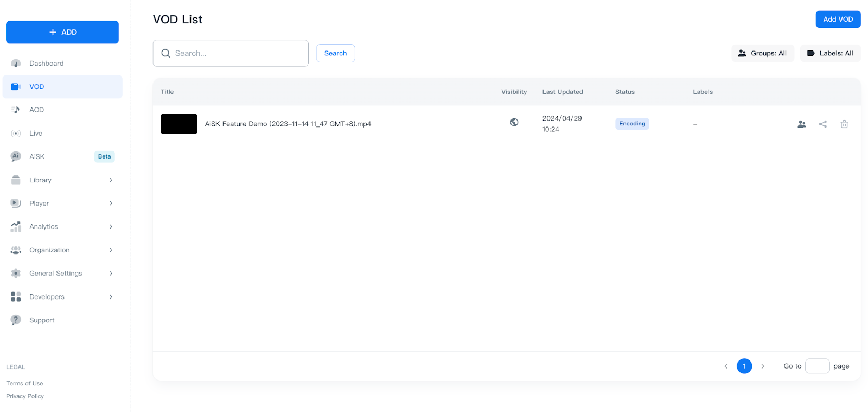This screenshot has height=412, width=868.
Task: Delete the video using the trash icon
Action: (x=844, y=124)
